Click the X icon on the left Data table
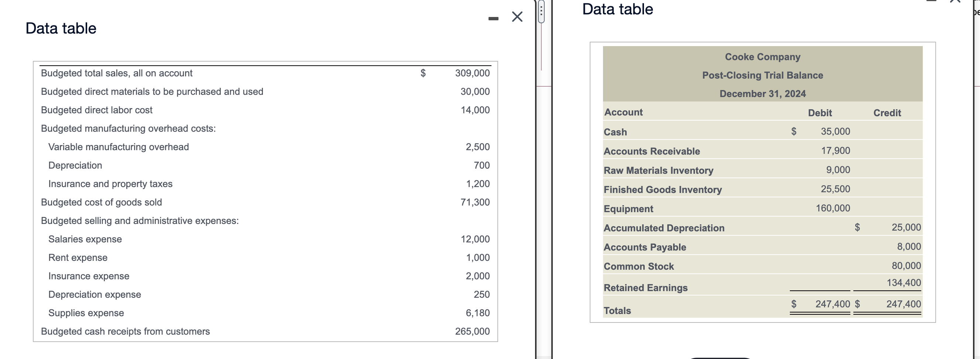The width and height of the screenshot is (980, 359). (517, 17)
